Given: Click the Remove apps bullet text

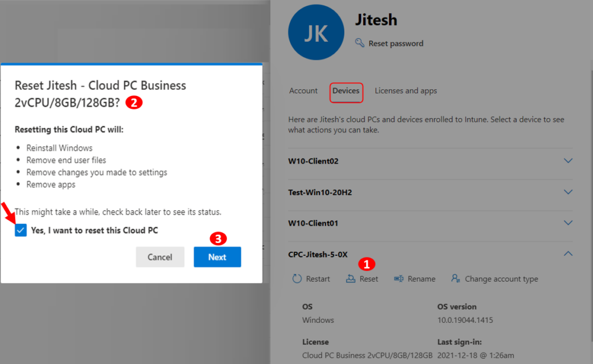Looking at the screenshot, I should click(x=51, y=185).
